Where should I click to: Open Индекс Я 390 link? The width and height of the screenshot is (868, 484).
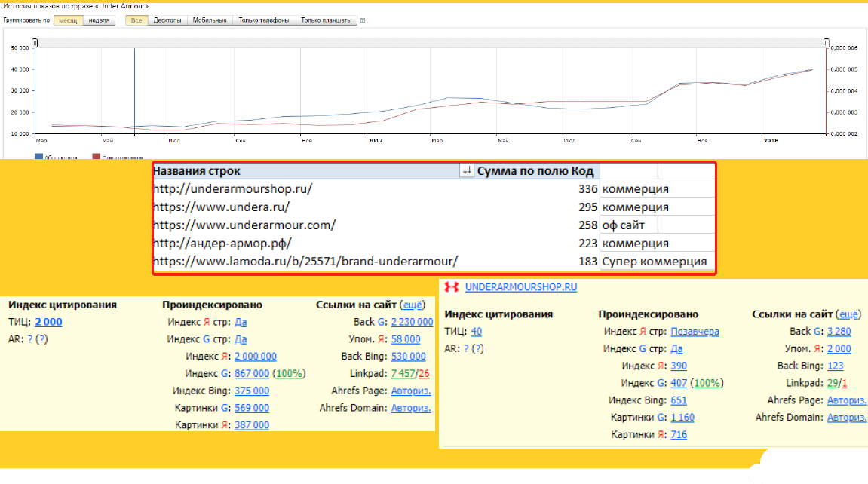[679, 366]
